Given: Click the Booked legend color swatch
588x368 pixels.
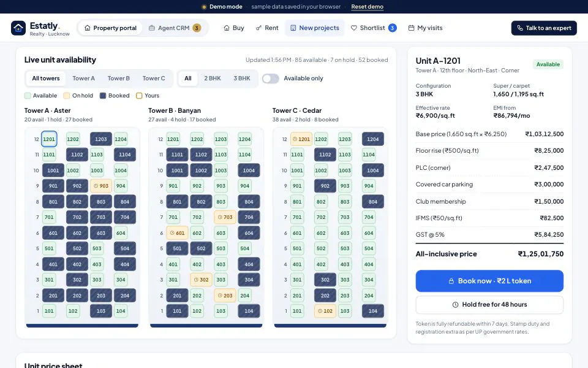Looking at the screenshot, I should (x=103, y=96).
